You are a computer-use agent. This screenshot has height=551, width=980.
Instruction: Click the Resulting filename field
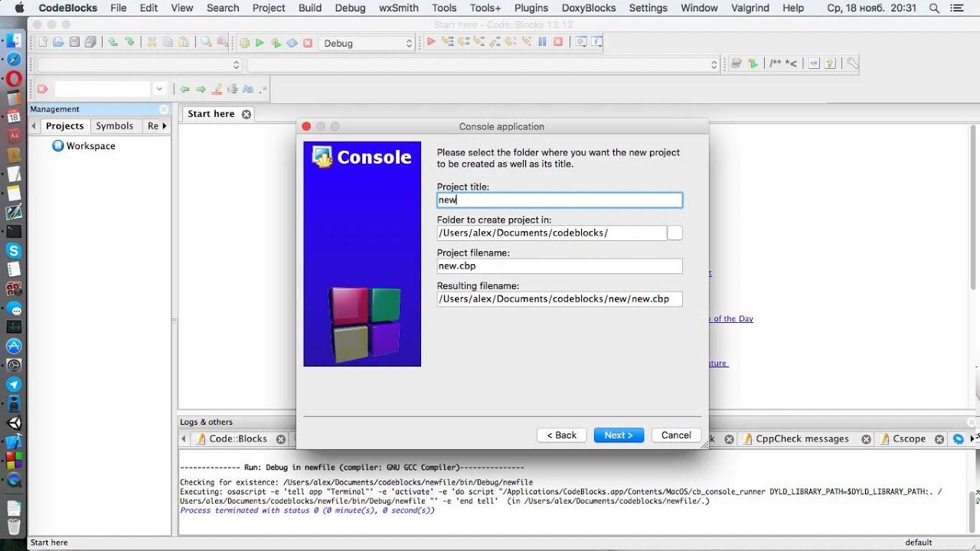pos(560,299)
